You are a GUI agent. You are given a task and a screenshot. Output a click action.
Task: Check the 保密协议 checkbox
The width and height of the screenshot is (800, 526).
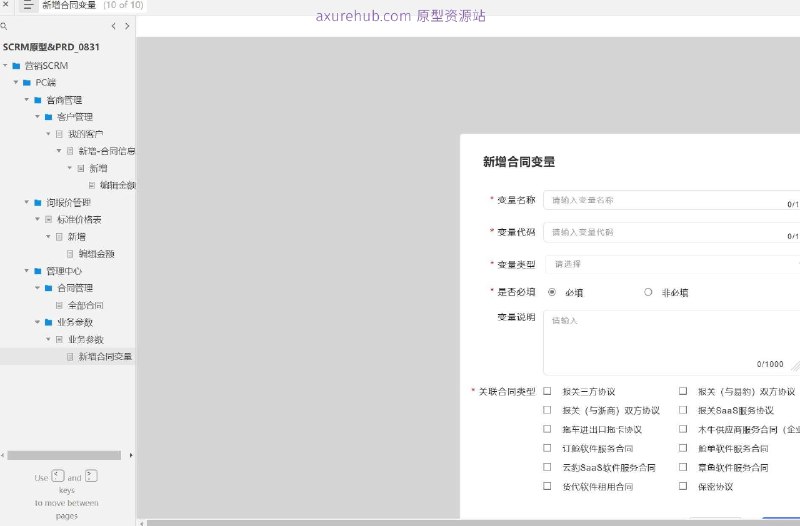(683, 486)
